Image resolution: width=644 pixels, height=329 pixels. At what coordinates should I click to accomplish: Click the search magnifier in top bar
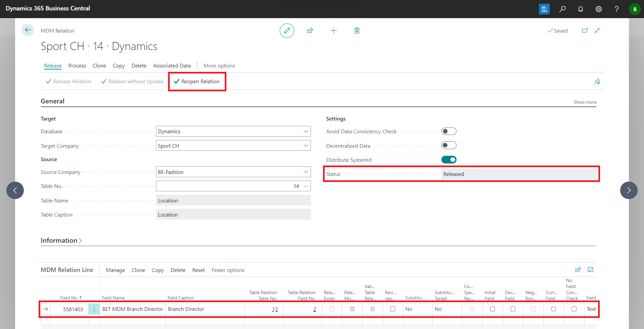pos(562,9)
